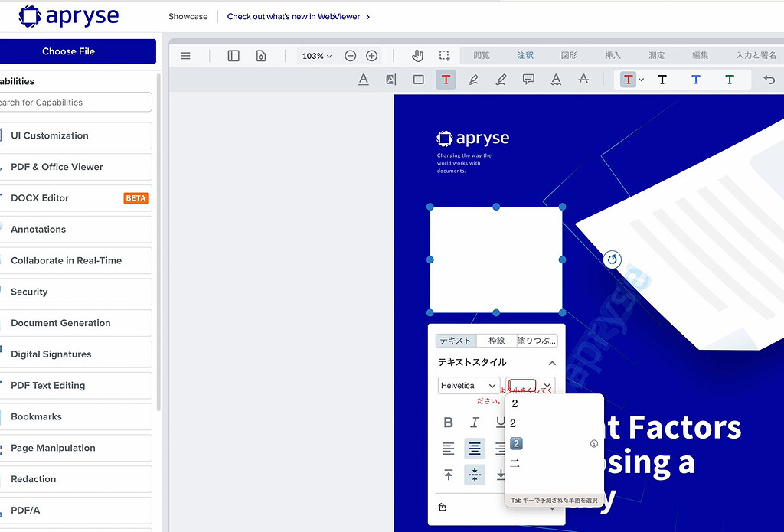Select the Pan hand tool
The width and height of the screenshot is (784, 532).
(417, 56)
